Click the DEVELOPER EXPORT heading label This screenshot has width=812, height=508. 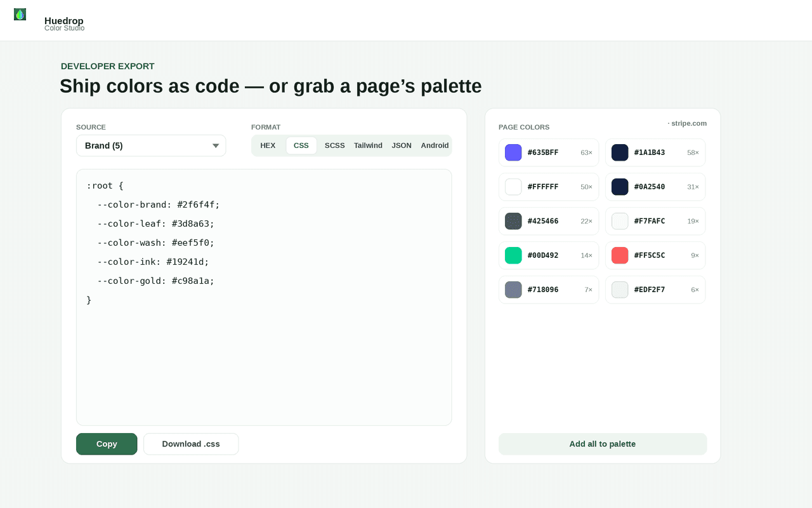108,66
